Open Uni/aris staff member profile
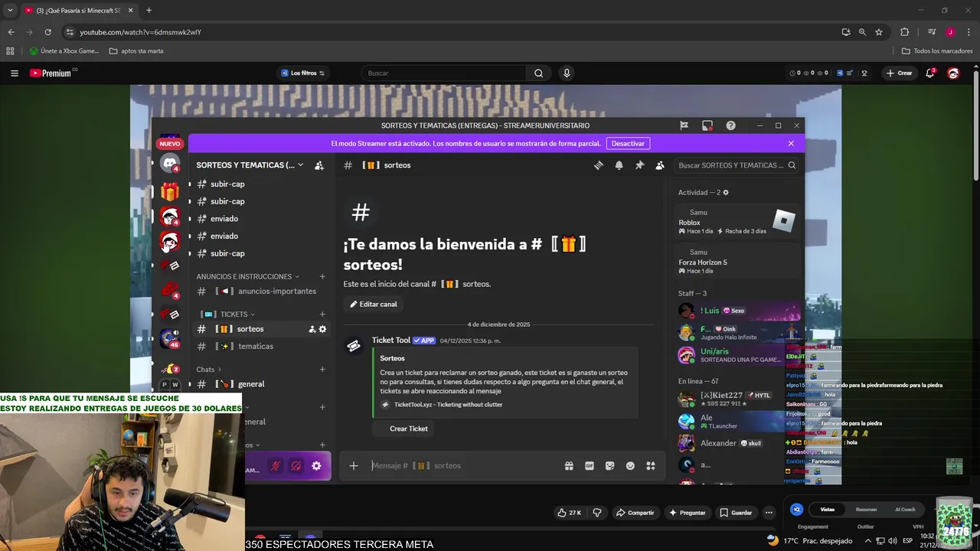The image size is (980, 551). (x=737, y=355)
